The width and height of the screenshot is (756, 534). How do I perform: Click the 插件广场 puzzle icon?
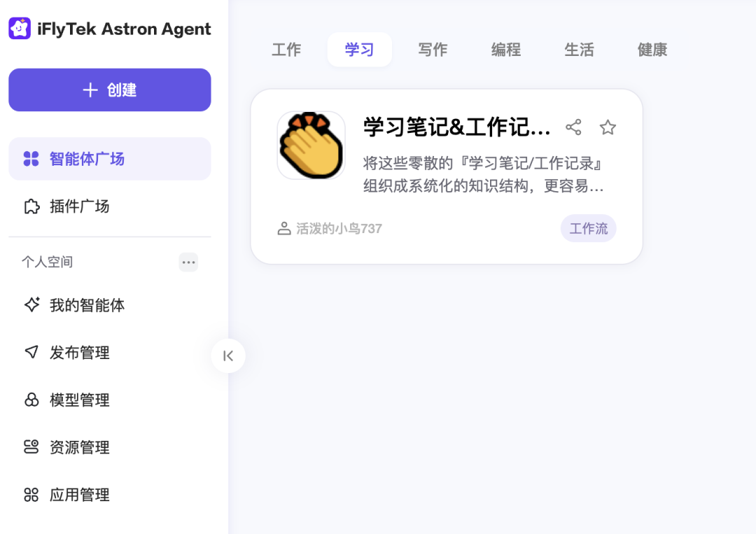tap(31, 206)
